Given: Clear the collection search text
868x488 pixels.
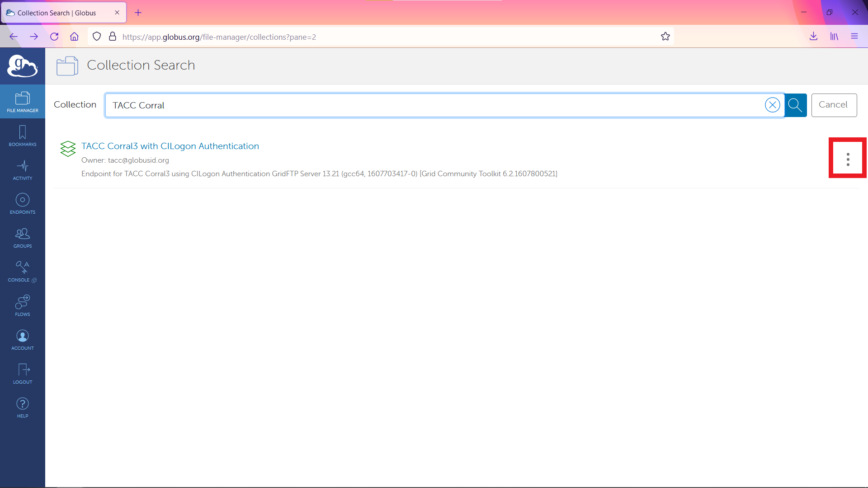Looking at the screenshot, I should point(772,105).
